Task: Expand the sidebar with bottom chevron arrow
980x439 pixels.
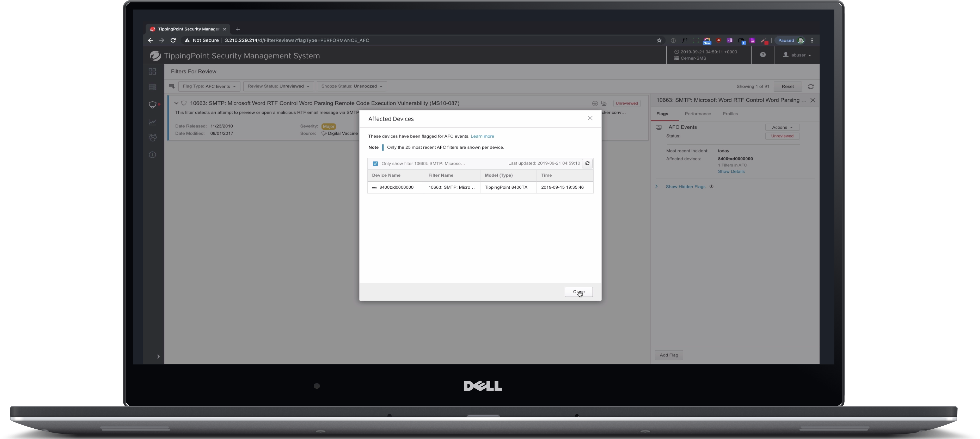Action: 158,356
